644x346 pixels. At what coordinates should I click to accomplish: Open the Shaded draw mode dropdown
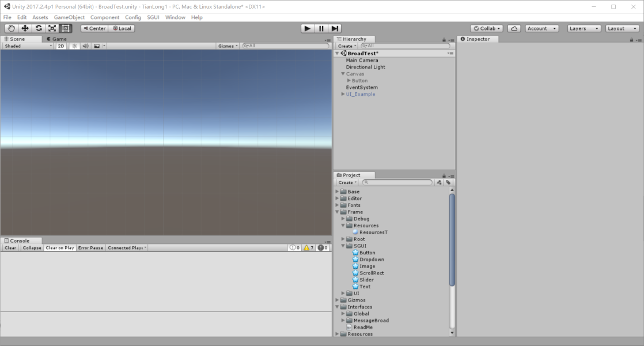[28, 46]
